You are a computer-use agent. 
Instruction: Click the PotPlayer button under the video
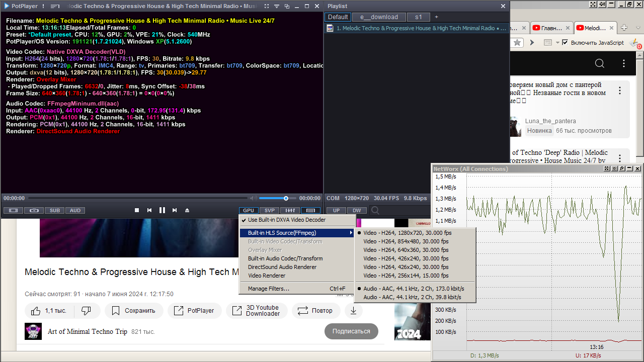[194, 311]
